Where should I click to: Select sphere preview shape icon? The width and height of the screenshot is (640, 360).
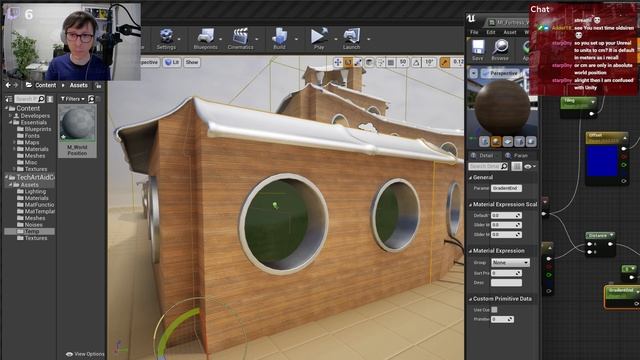(x=496, y=141)
